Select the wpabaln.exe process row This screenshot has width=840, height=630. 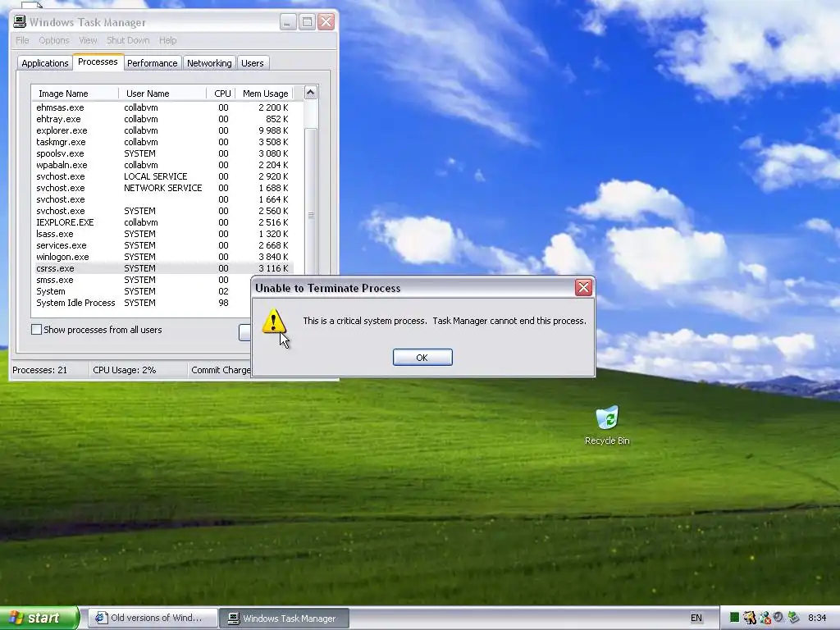164,165
